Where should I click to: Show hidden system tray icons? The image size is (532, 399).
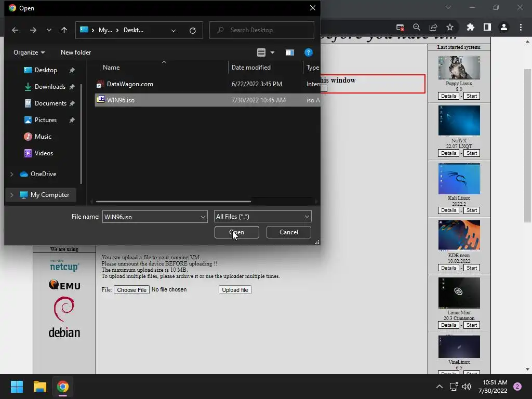(440, 387)
